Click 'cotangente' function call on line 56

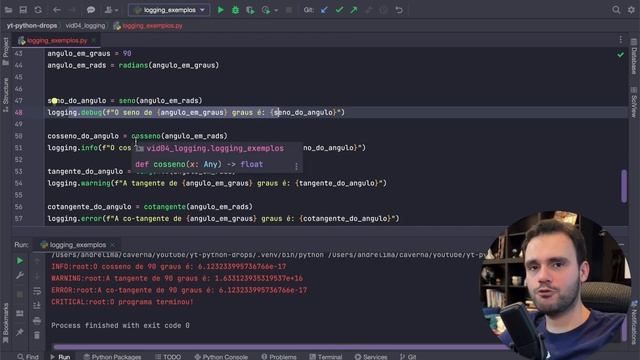point(164,207)
